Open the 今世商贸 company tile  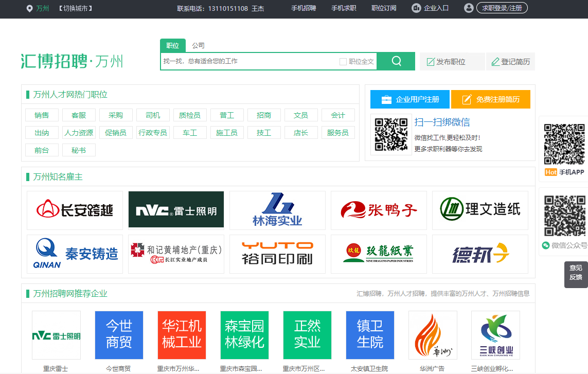pos(119,335)
